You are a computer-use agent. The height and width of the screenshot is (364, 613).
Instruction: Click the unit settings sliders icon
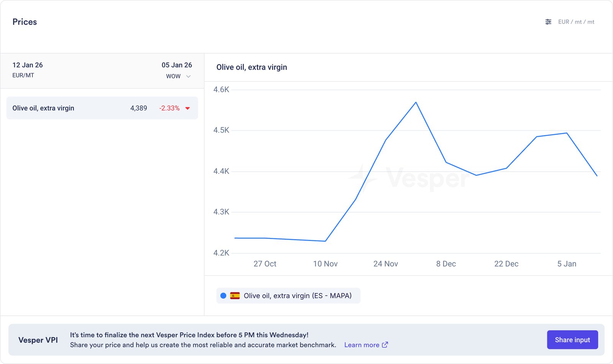click(548, 22)
